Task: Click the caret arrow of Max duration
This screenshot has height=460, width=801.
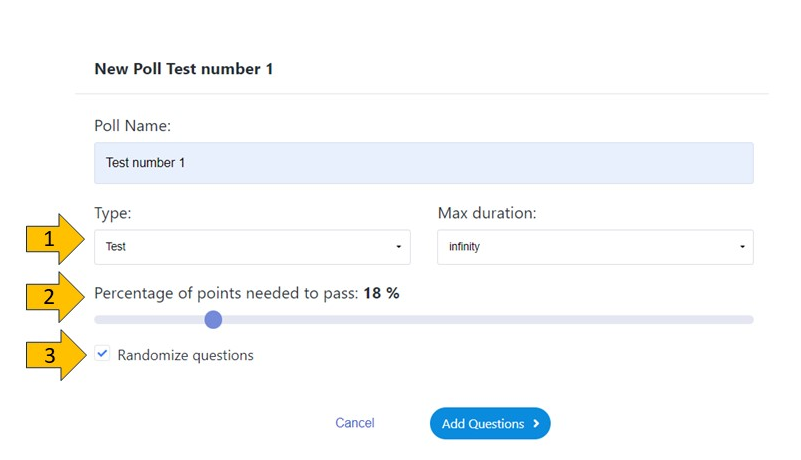Action: [x=742, y=247]
